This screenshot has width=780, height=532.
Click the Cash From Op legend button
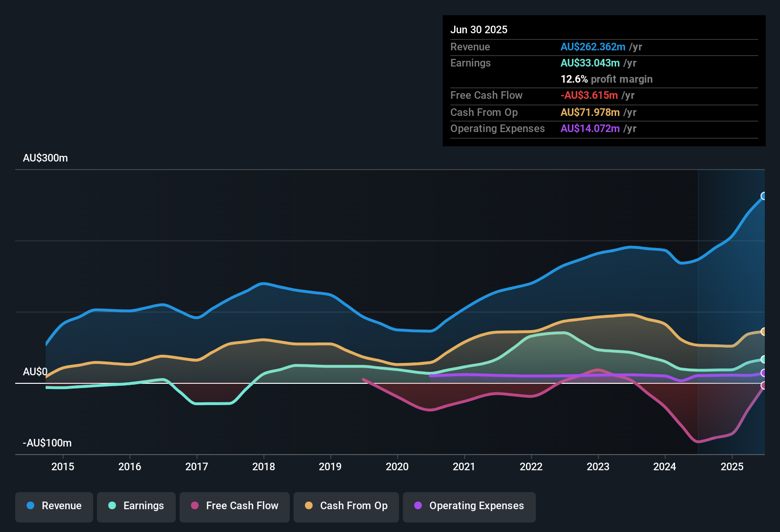346,506
